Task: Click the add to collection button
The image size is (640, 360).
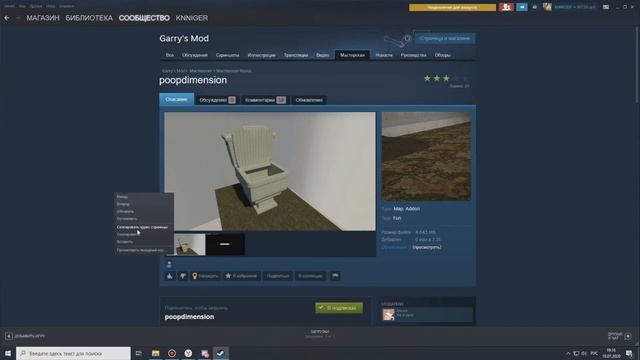Action: click(x=310, y=276)
